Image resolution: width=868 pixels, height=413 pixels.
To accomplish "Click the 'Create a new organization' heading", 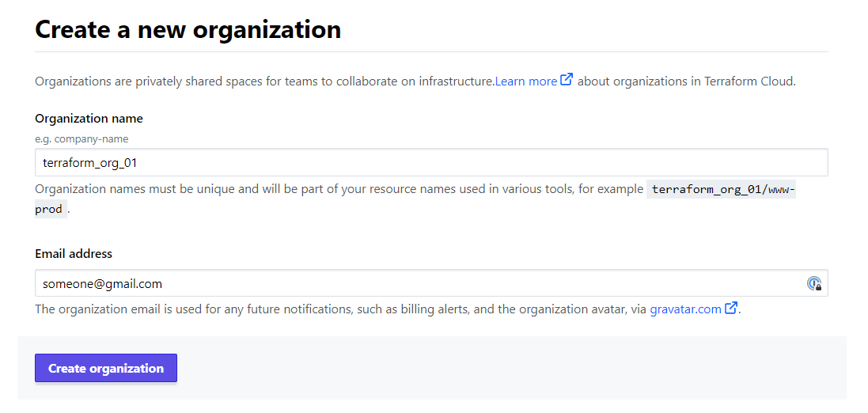I will (188, 28).
